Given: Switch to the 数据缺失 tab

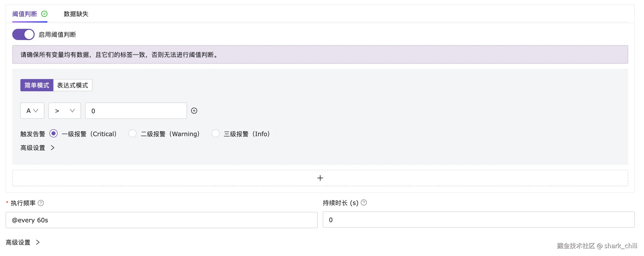Looking at the screenshot, I should coord(76,14).
